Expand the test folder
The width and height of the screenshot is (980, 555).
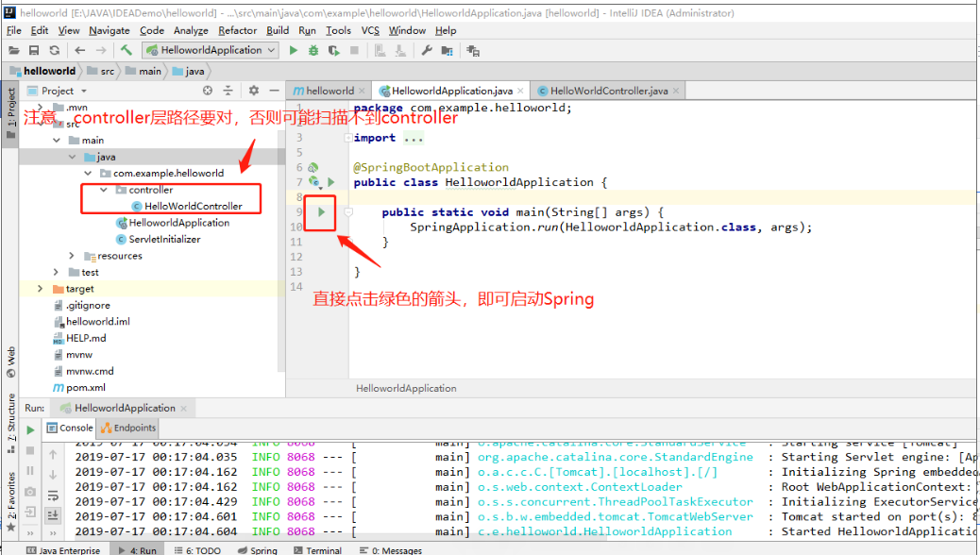pos(57,272)
